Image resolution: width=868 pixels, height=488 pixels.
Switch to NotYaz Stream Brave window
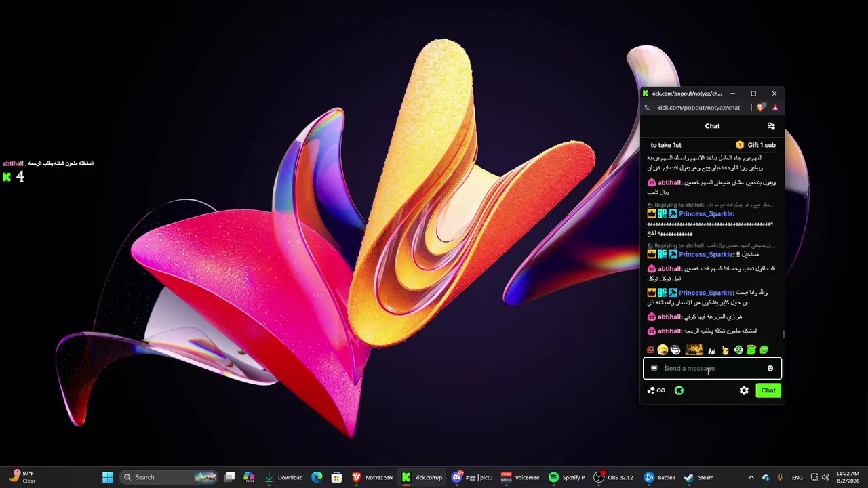(x=372, y=477)
